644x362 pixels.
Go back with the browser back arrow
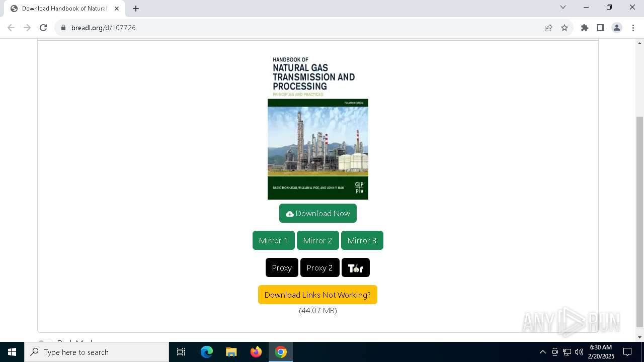(11, 28)
